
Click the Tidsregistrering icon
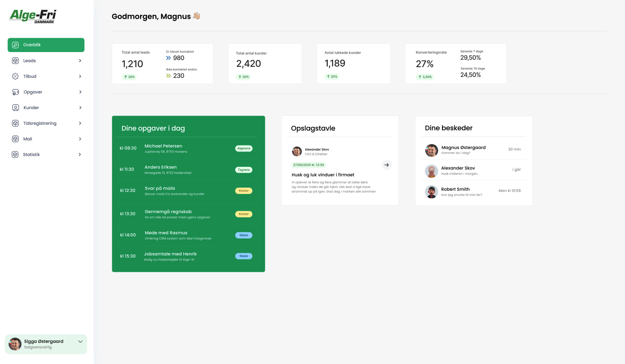pos(15,123)
